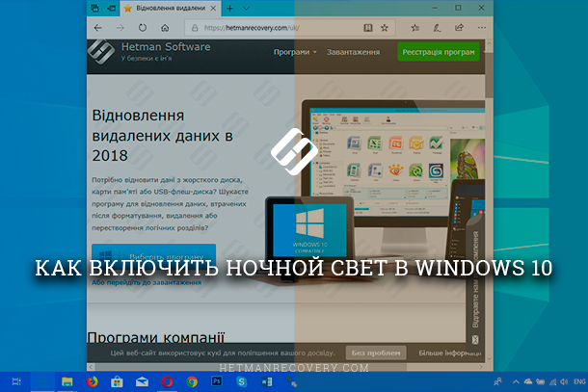Refresh the page in Edge
This screenshot has width=588, height=392.
(x=143, y=28)
